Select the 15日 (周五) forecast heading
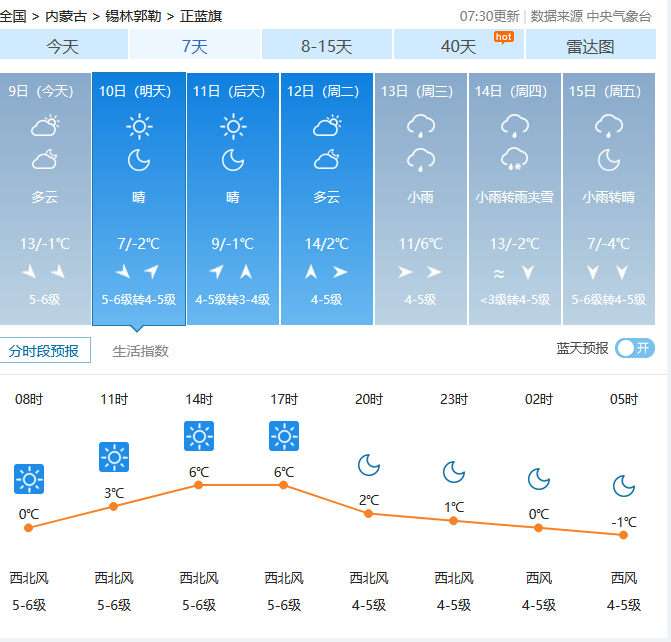 (605, 91)
